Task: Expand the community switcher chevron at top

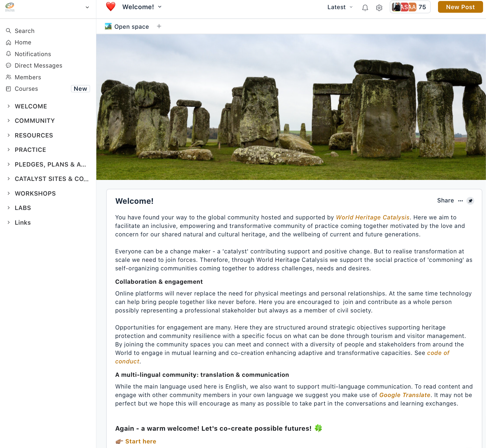Action: pos(87,7)
